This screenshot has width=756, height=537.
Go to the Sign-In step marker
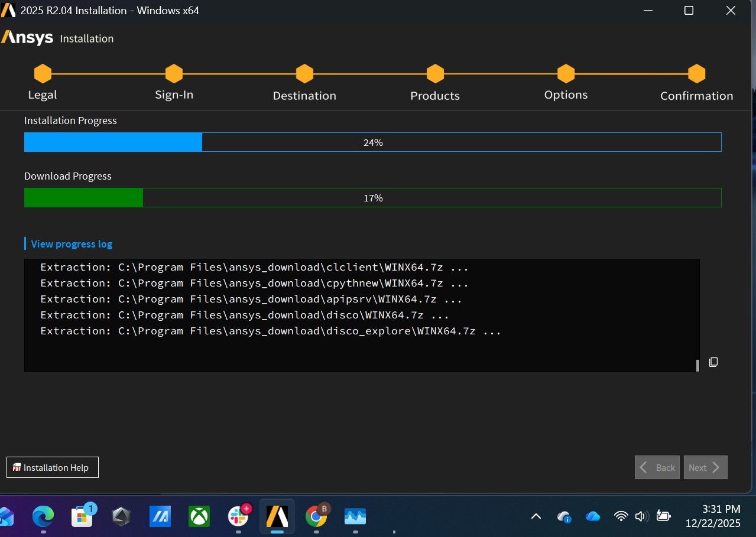pyautogui.click(x=174, y=74)
